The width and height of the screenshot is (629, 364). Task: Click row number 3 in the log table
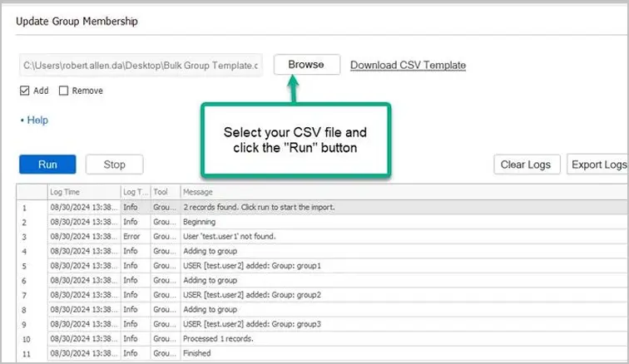32,237
